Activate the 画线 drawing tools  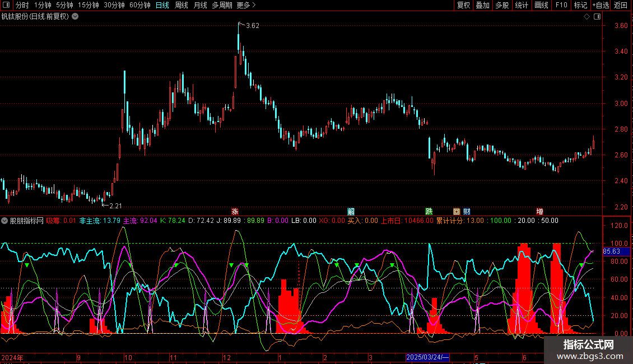click(541, 5)
